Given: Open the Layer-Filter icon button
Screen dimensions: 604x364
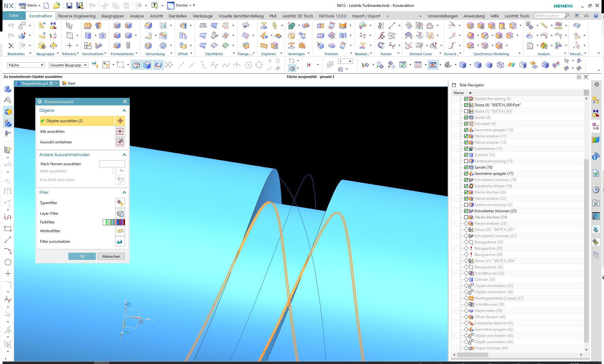Looking at the screenshot, I should pos(120,213).
